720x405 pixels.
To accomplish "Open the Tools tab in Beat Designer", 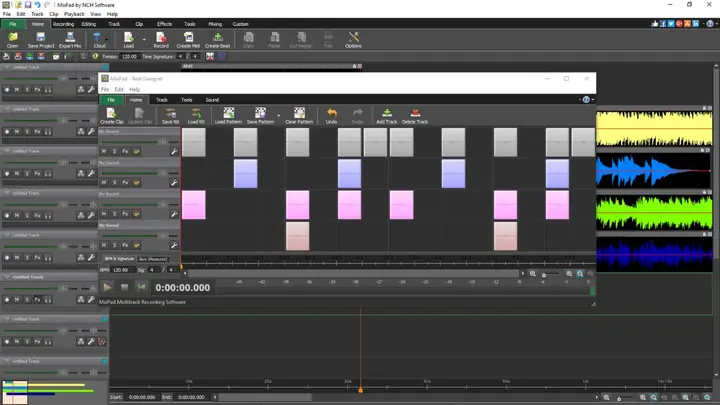I will pyautogui.click(x=186, y=100).
